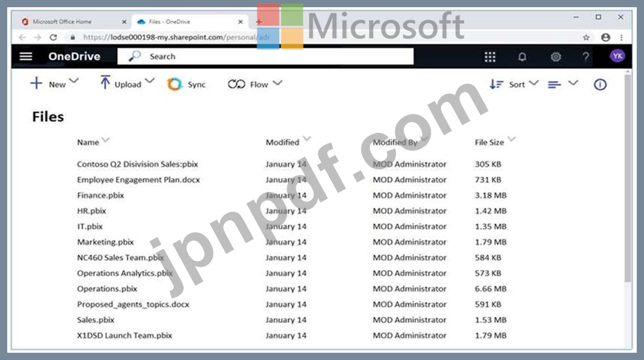
Task: Select the 305 KB file size cell
Action: (x=488, y=164)
